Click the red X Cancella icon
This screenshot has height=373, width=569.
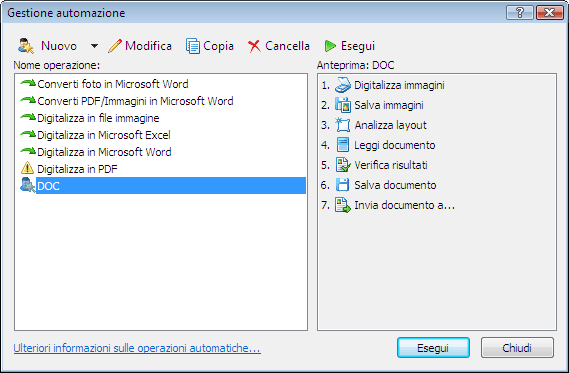pos(254,46)
